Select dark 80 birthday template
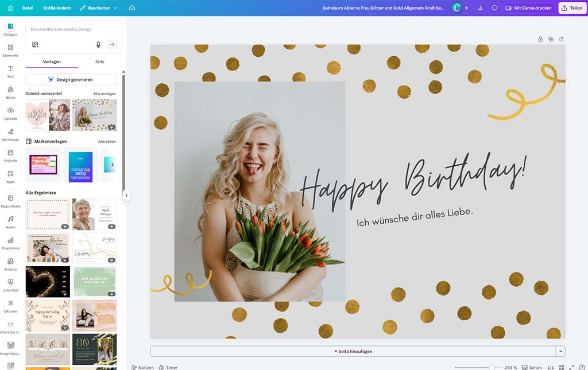Viewport: 588px width, 370px height. point(94,349)
